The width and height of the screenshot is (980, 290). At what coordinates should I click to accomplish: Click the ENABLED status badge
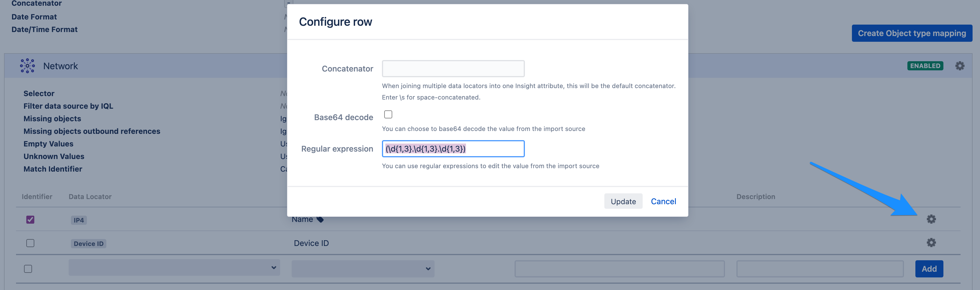pyautogui.click(x=925, y=65)
